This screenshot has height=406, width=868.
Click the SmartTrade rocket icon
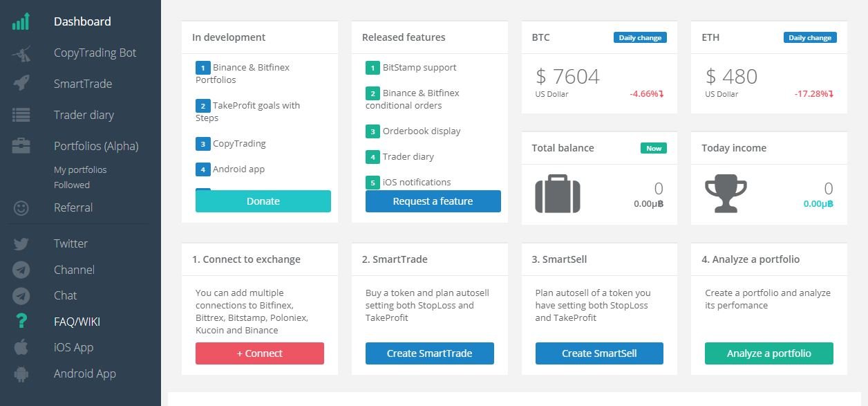point(21,84)
